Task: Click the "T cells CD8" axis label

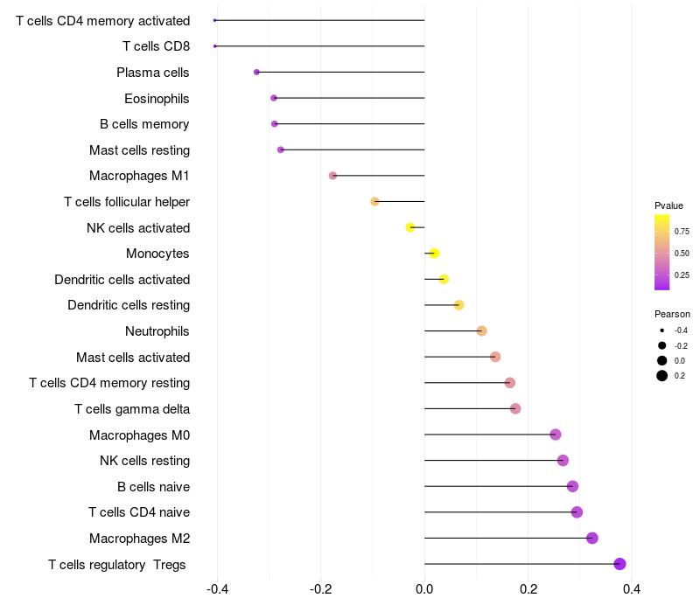Action: 157,46
